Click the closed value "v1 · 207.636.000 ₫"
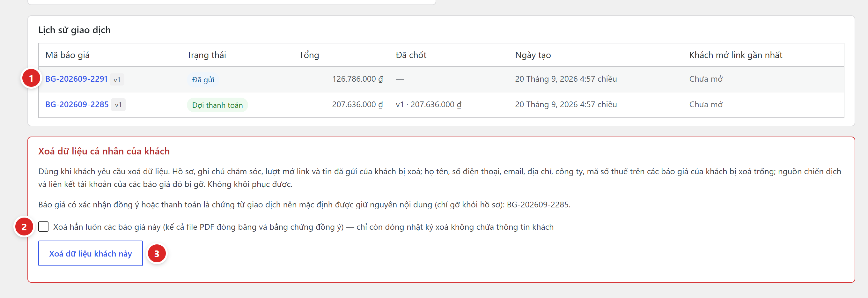The image size is (868, 298). (x=429, y=105)
